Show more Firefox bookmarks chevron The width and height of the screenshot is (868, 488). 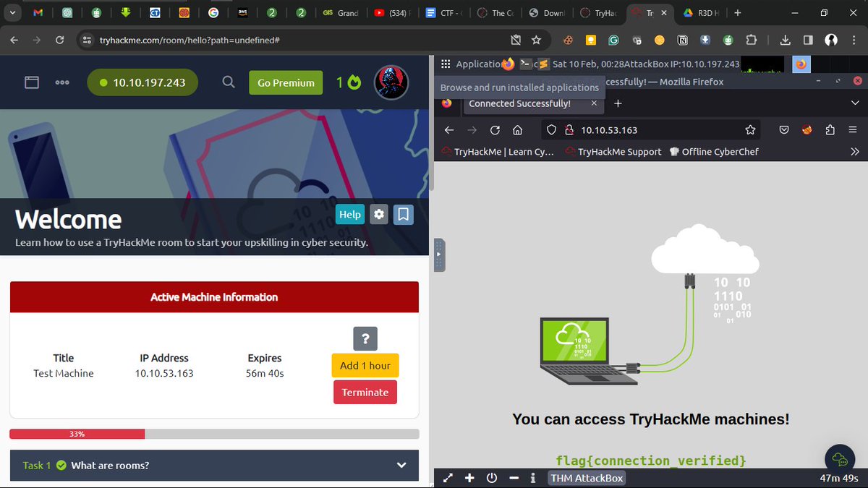[x=855, y=152]
